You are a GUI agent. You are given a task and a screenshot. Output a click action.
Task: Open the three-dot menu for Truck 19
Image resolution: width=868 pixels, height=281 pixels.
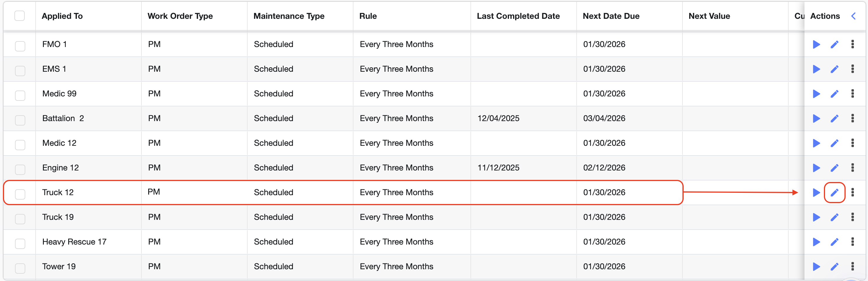[852, 217]
